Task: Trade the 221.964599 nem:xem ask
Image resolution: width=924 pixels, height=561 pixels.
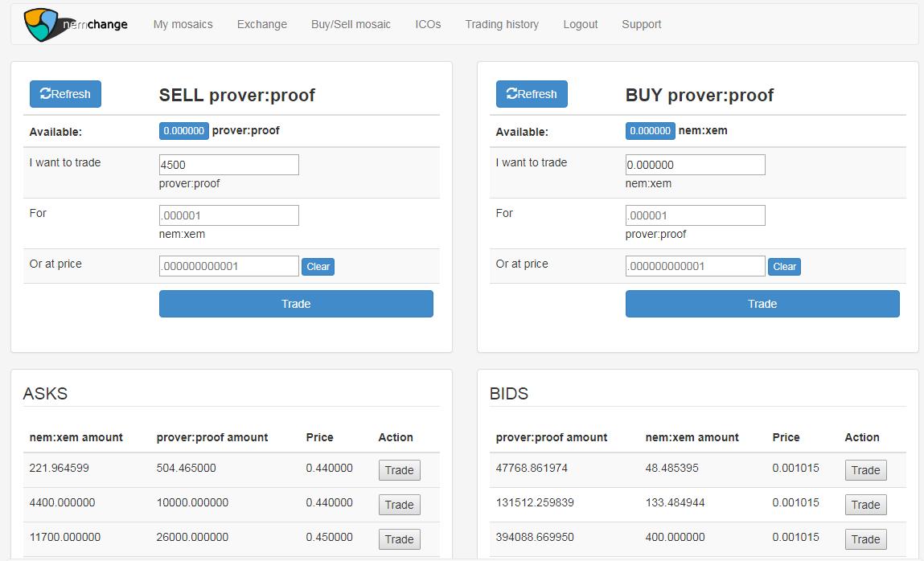Action: click(x=400, y=470)
